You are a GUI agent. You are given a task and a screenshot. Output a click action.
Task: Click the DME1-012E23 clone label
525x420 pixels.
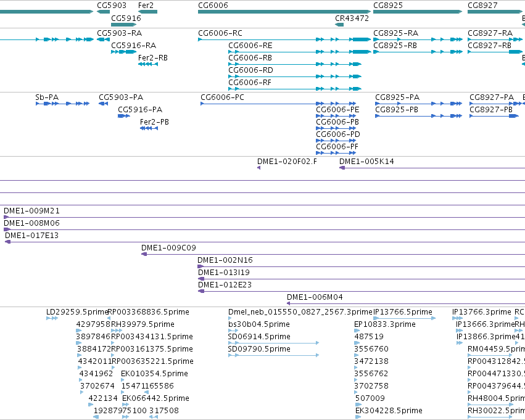(x=225, y=285)
